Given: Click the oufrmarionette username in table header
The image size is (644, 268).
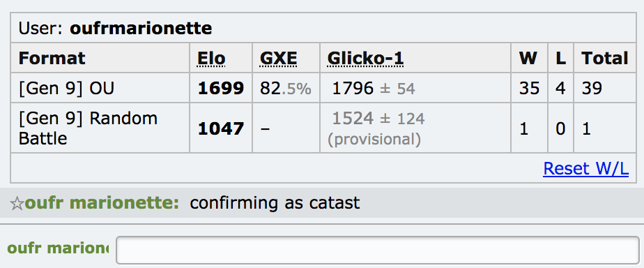Looking at the screenshot, I should 141,29.
